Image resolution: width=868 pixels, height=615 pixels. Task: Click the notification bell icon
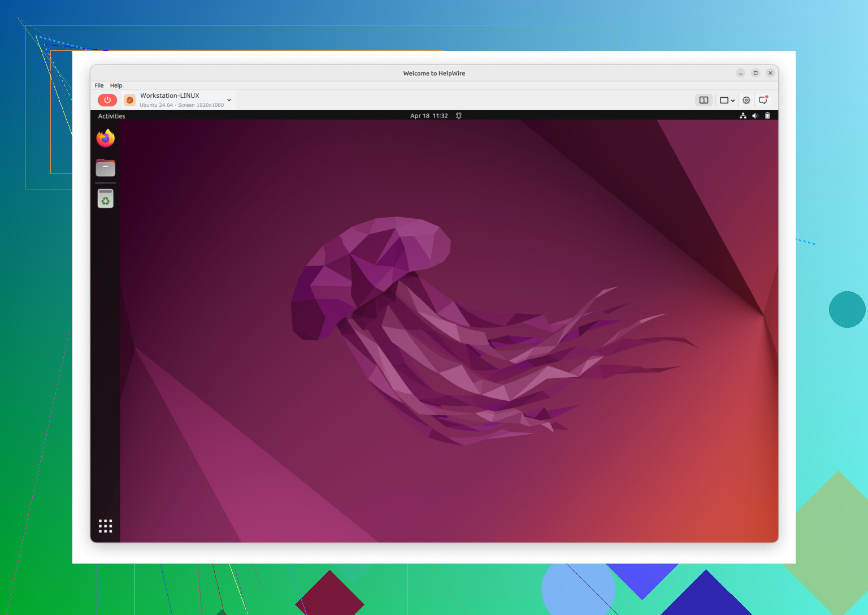pyautogui.click(x=459, y=116)
